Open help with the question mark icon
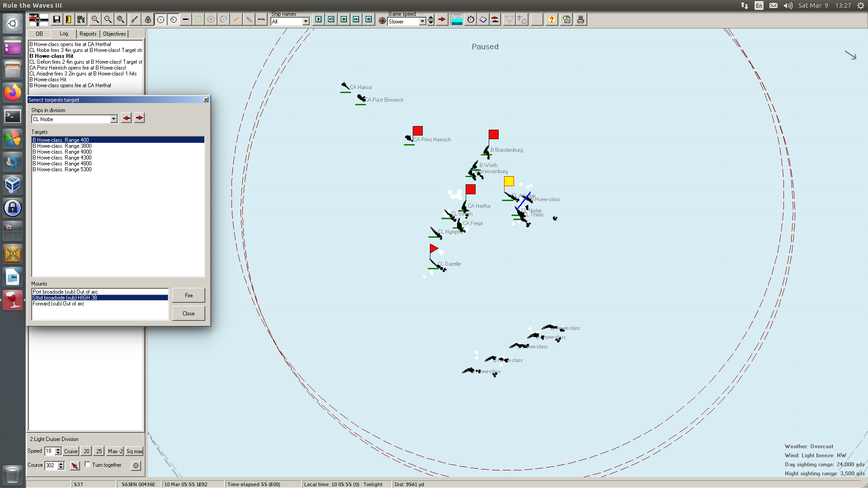Image resolution: width=868 pixels, height=488 pixels. (x=552, y=19)
